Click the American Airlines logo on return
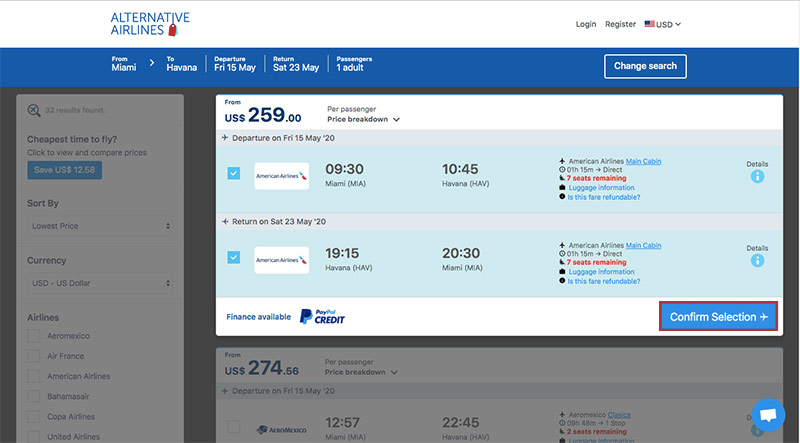The height and width of the screenshot is (443, 800). click(282, 260)
